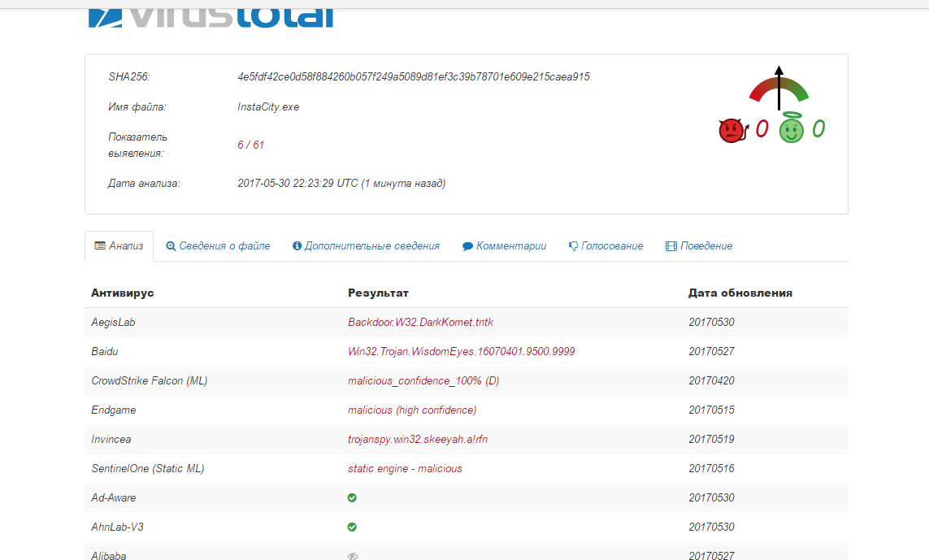Open the Дополнительные сведения tab
The image size is (929, 560).
[366, 246]
